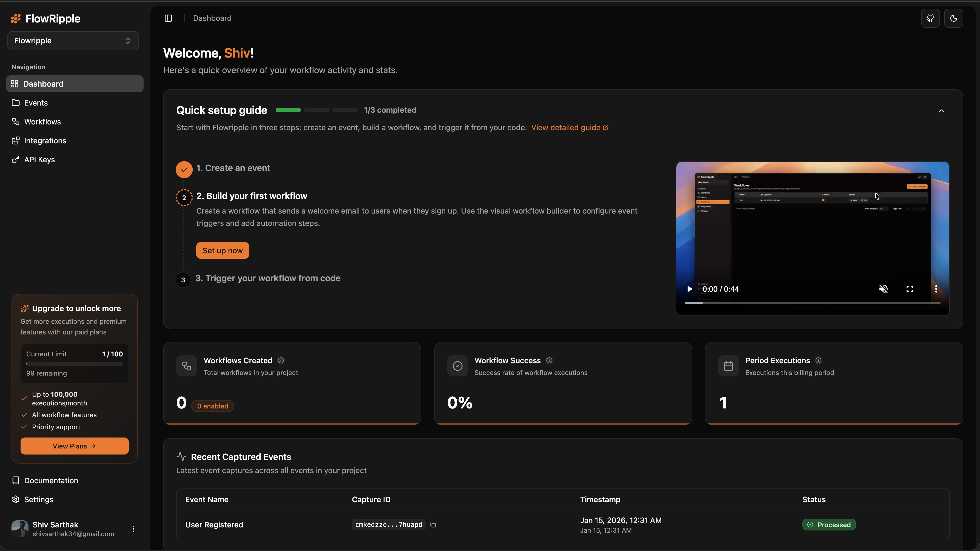Navigate to the Events section

[x=36, y=102]
